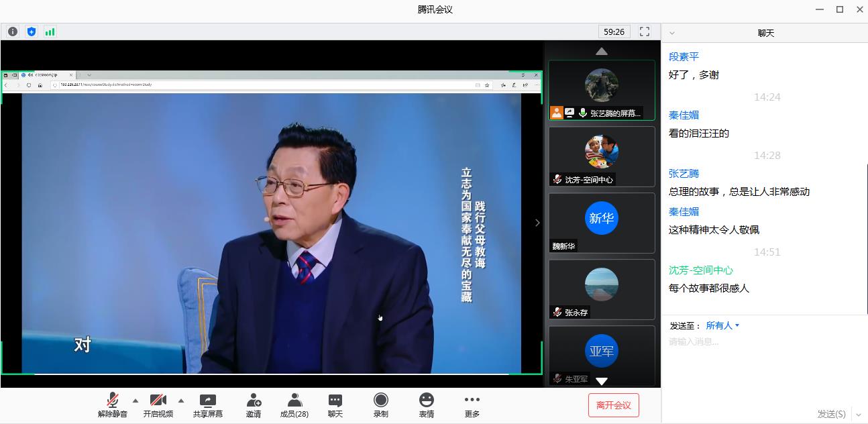Click muted mic icon on 张永存 tile
This screenshot has width=868, height=424.
557,312
